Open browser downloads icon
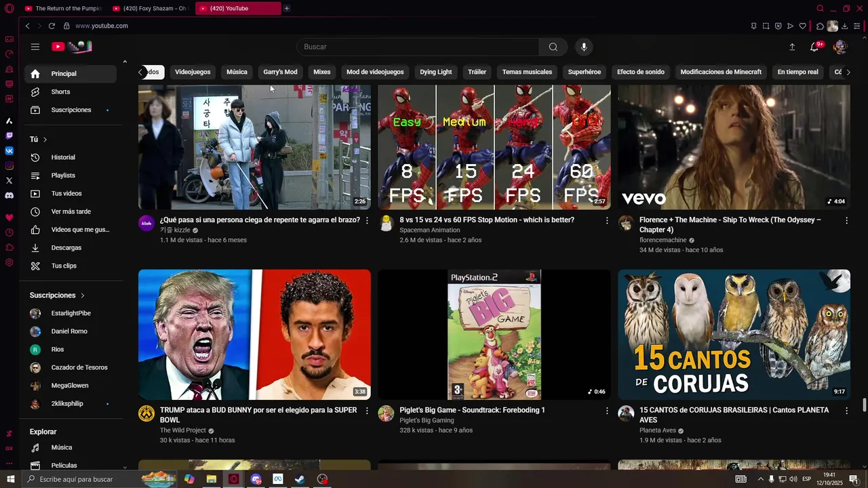868x488 pixels. [845, 26]
